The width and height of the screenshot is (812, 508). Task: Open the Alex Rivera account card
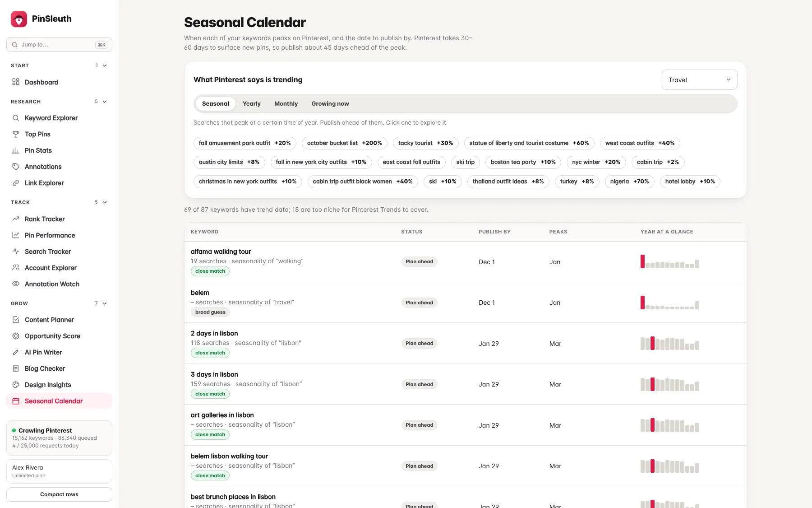coord(59,471)
